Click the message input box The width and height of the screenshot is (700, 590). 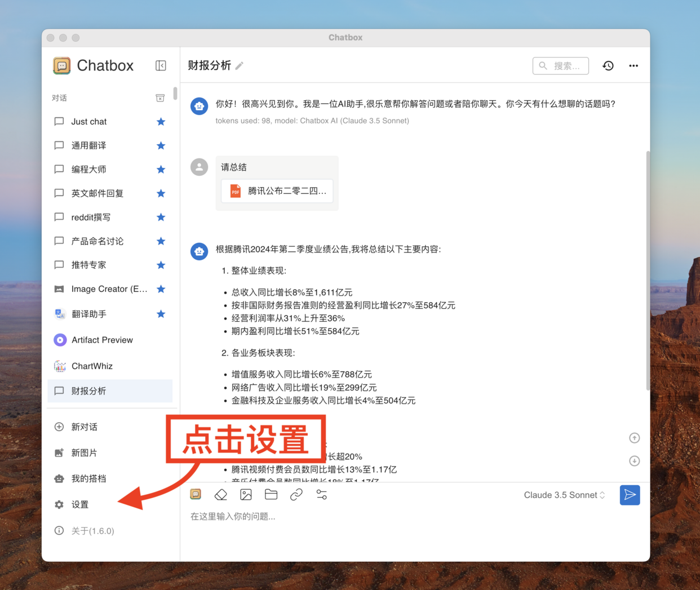[415, 517]
